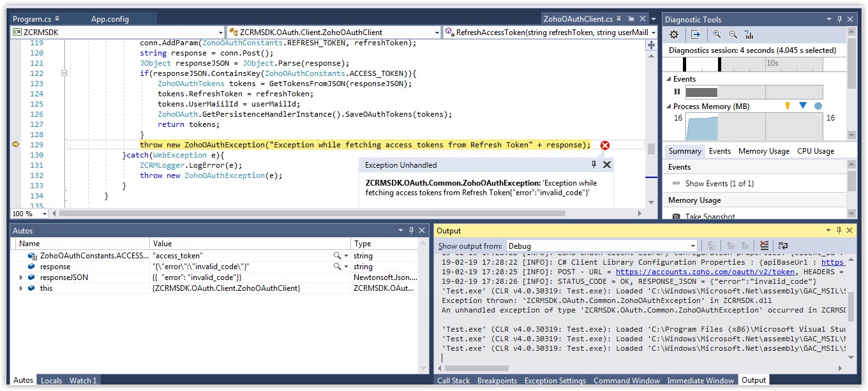Zoom out on the diagnostics timeline
This screenshot has height=391, width=868.
pos(733,34)
